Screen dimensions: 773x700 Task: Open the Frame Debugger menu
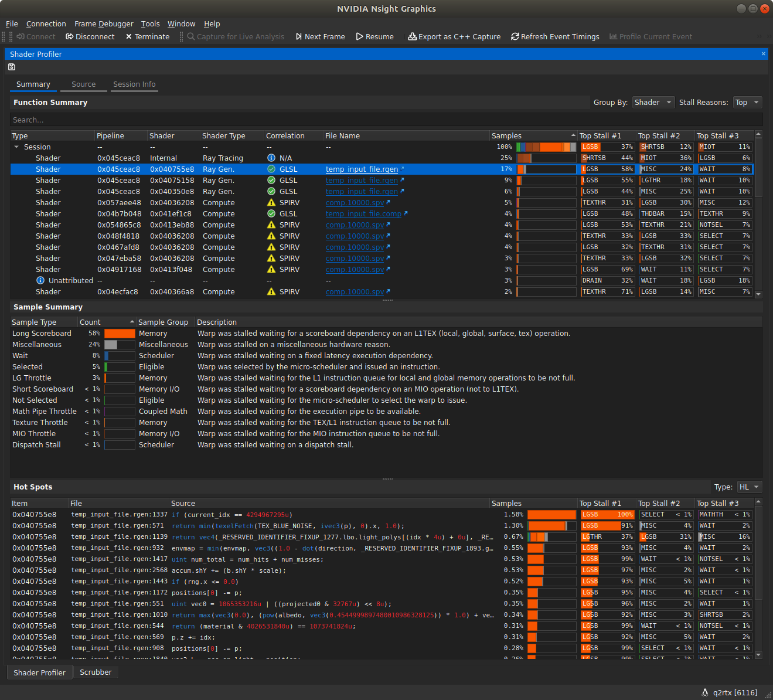[104, 23]
